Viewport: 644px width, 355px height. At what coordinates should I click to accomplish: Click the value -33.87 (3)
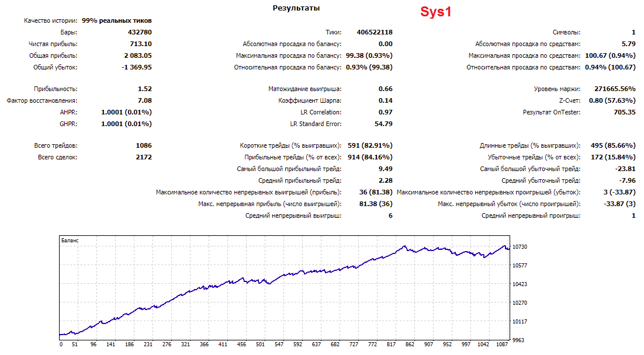[x=620, y=204]
